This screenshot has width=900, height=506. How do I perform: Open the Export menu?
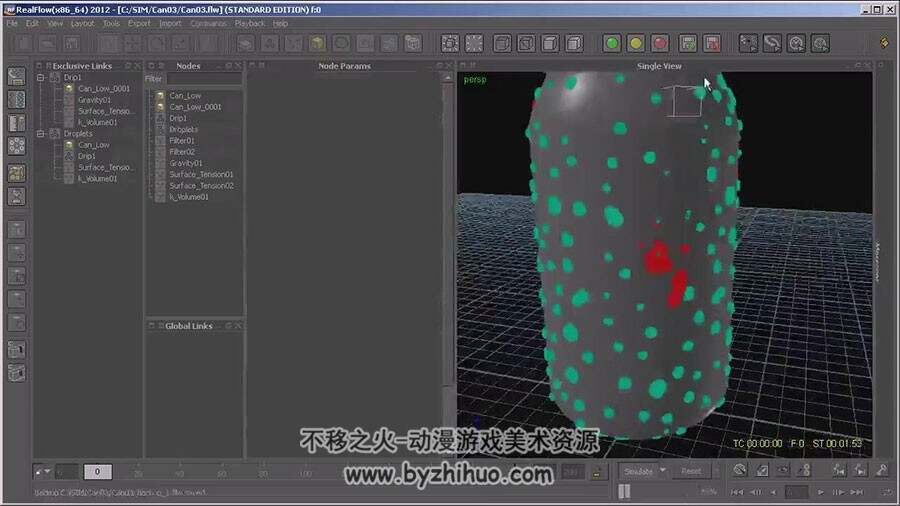(x=138, y=24)
